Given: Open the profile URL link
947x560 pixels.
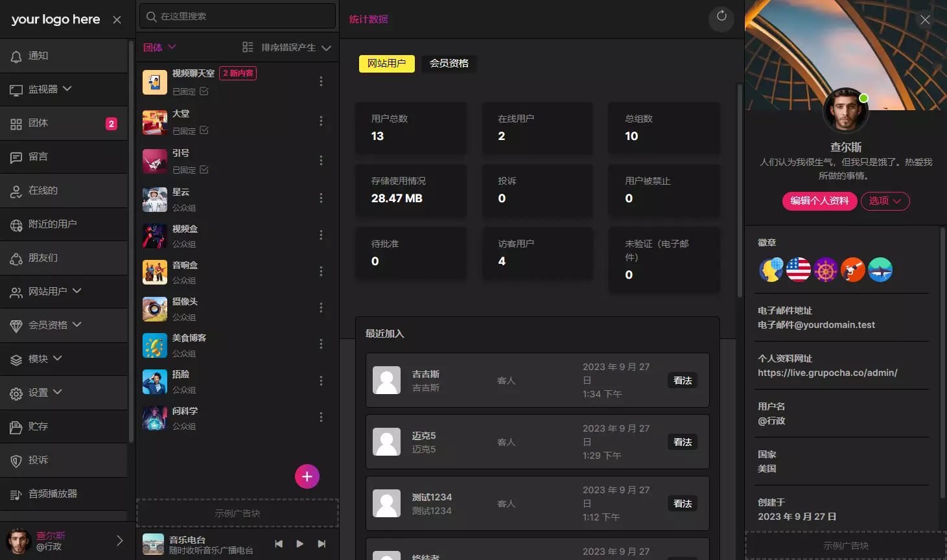Looking at the screenshot, I should 828,373.
